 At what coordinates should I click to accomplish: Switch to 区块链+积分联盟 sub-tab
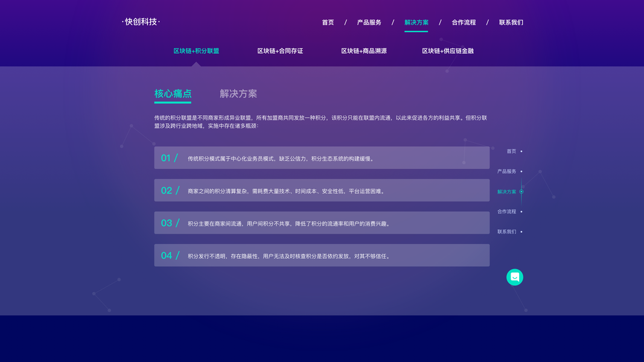click(196, 51)
